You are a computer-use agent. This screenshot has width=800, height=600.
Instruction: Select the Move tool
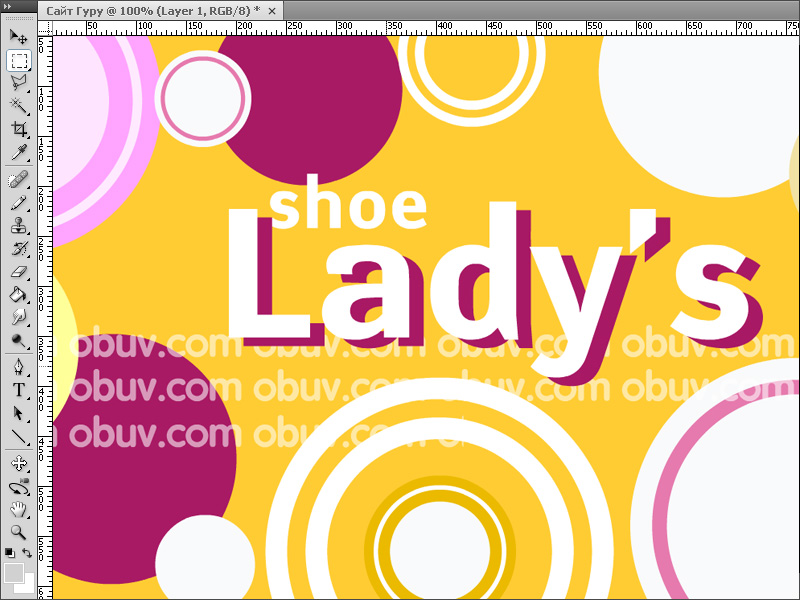[18, 37]
